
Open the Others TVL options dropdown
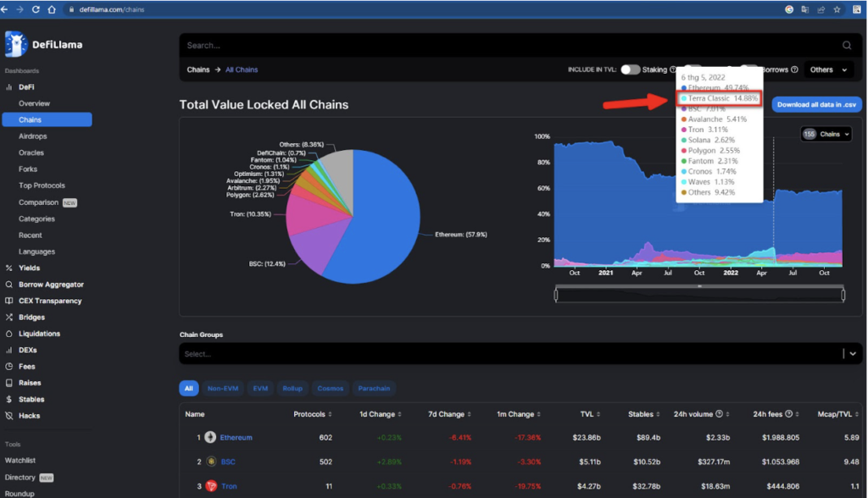coord(828,69)
